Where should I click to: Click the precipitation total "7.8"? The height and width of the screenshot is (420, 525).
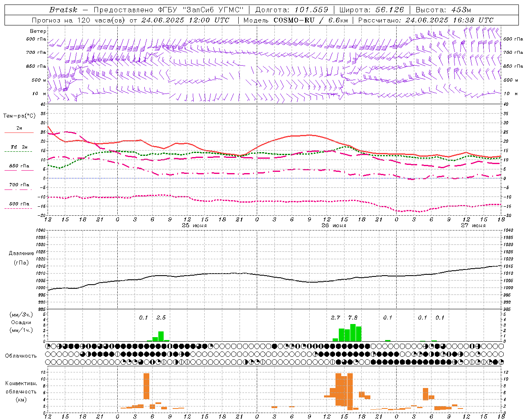353,318
